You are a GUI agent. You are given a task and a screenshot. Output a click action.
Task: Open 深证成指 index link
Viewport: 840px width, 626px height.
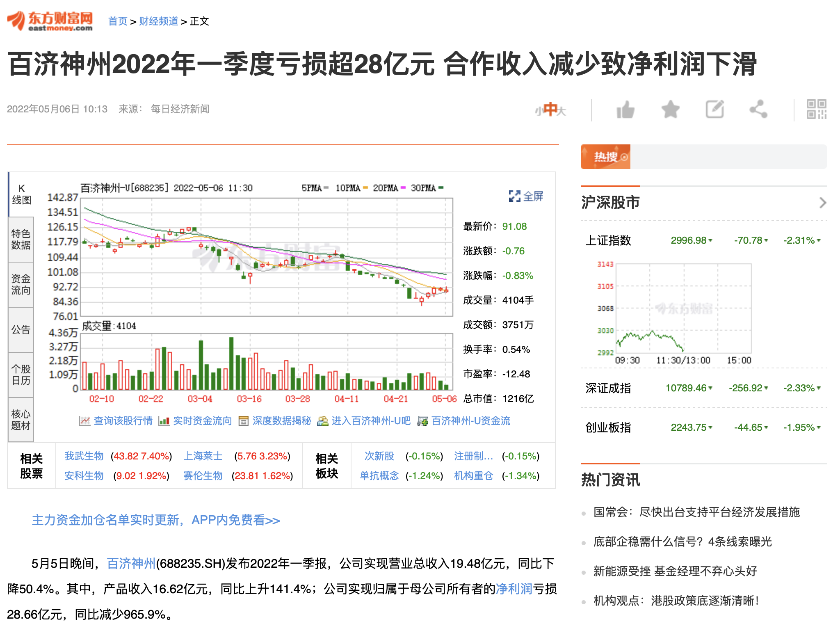[x=608, y=388]
